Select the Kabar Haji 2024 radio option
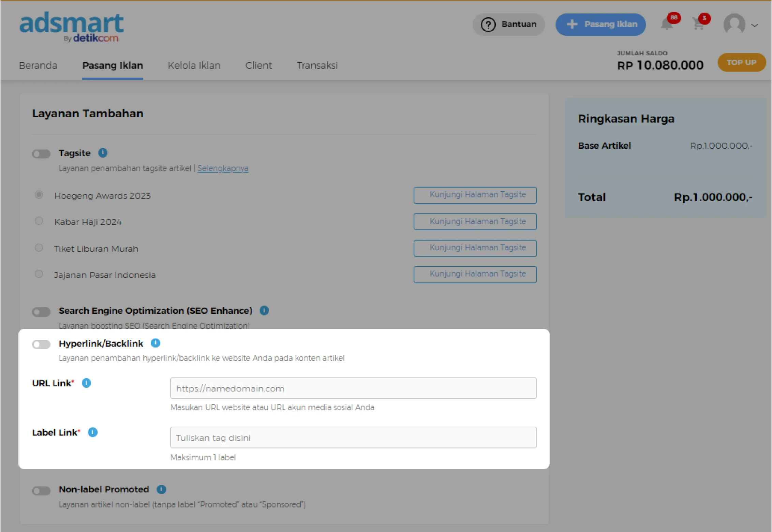 point(39,221)
